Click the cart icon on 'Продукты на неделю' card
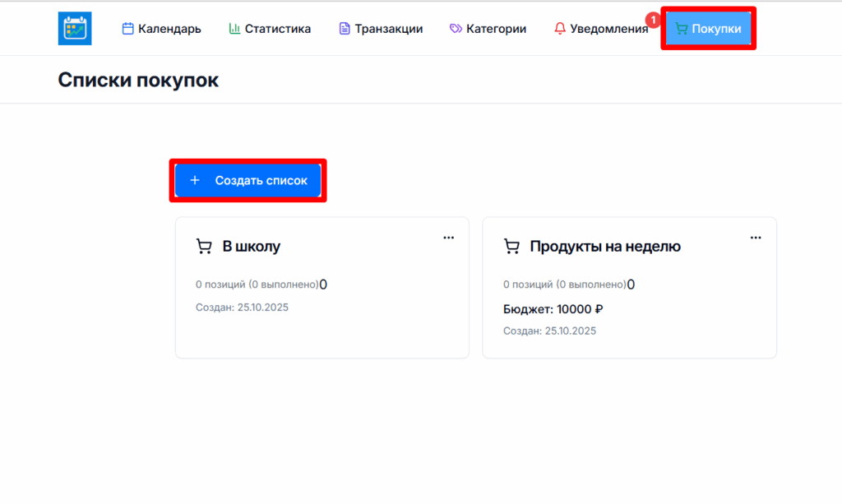The height and width of the screenshot is (504, 842). click(511, 244)
